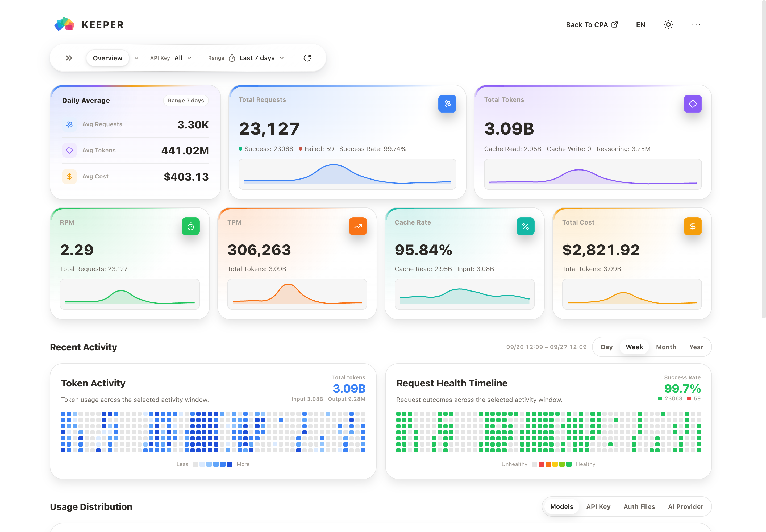Select the API Key distribution tab
Screen dimensions: 766x532
click(x=598, y=507)
